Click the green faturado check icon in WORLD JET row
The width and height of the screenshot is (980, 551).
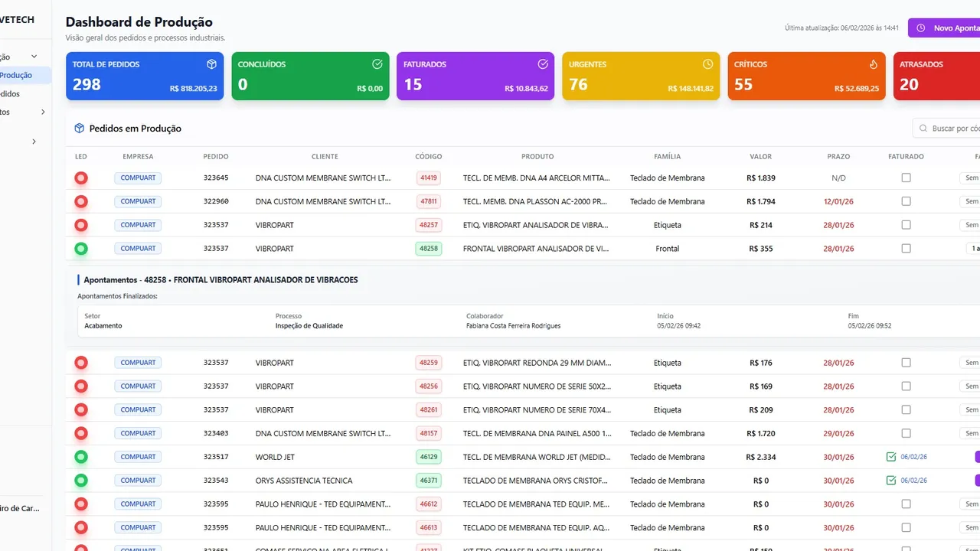(x=891, y=457)
